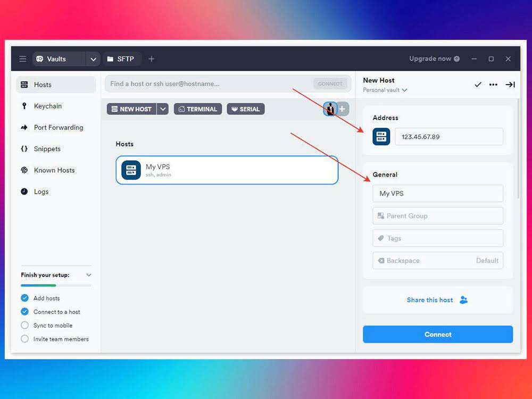This screenshot has width=532, height=399.
Task: Click the user avatar icon
Action: point(330,109)
